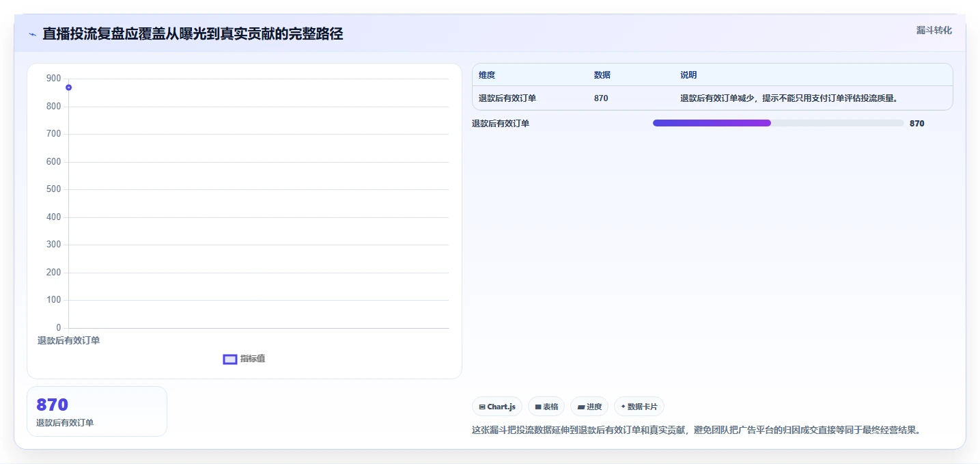980x464 pixels.
Task: Click the footer description starting 这张漏斗
Action: 697,431
